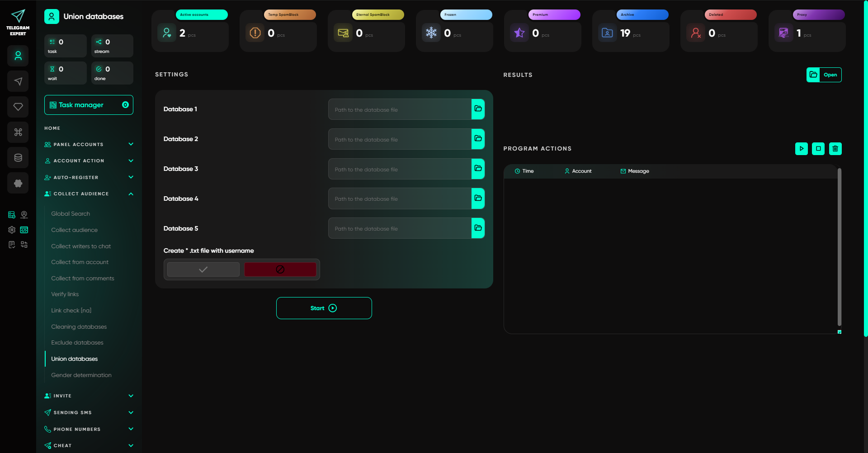This screenshot has width=868, height=453.
Task: Browse file for Database 5
Action: [x=478, y=228]
